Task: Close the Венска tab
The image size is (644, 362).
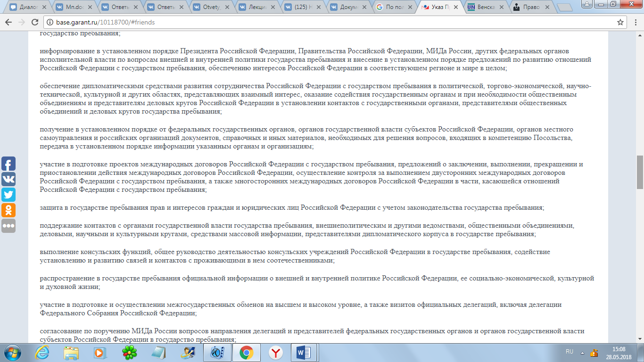Action: tap(503, 8)
